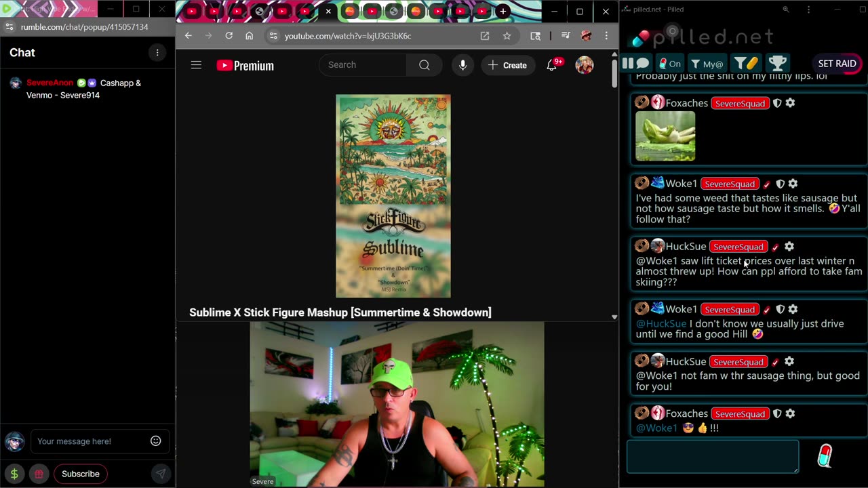Screen dimensions: 868x488
Task: Open the emoji picker in Rumble chat
Action: coord(156,441)
